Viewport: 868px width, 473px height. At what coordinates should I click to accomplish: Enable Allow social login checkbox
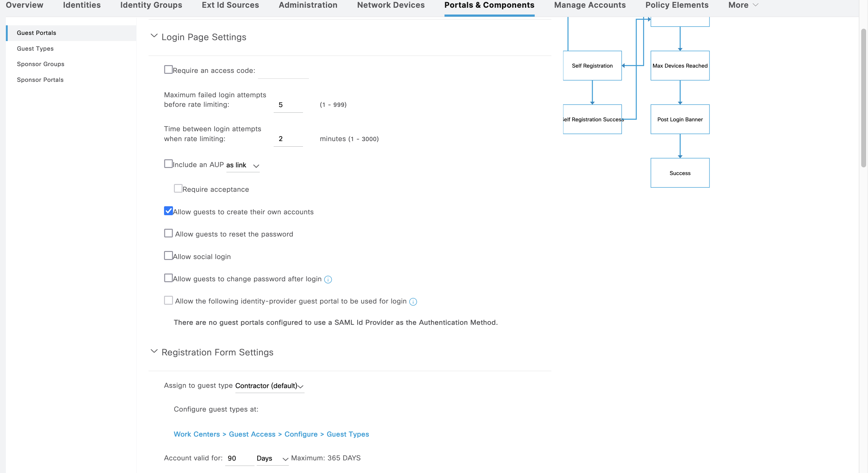tap(168, 256)
